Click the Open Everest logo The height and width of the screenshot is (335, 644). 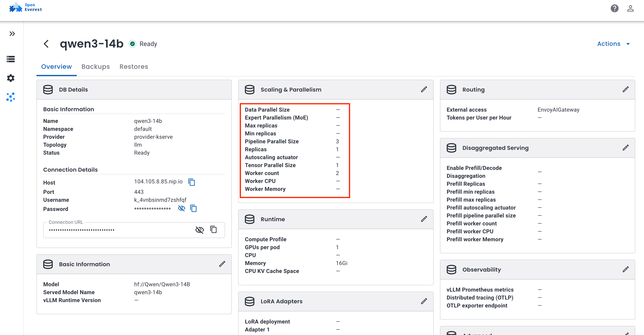tap(26, 8)
